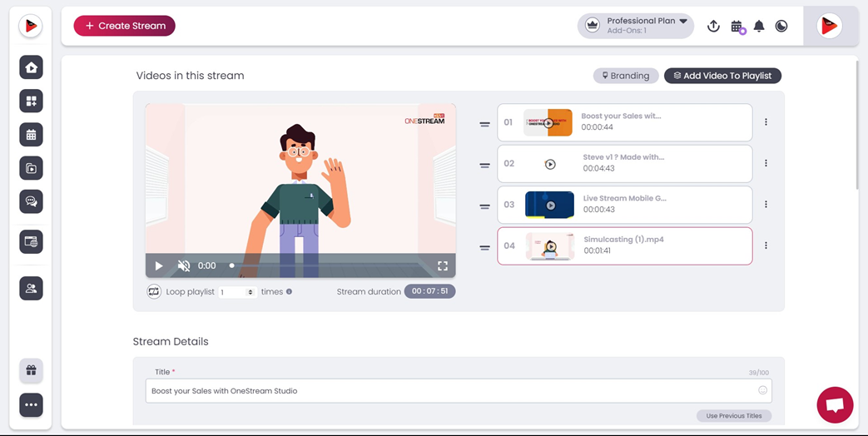Viewport: 868px width, 436px height.
Task: Click the Steve v1 video play thumbnail
Action: (550, 164)
